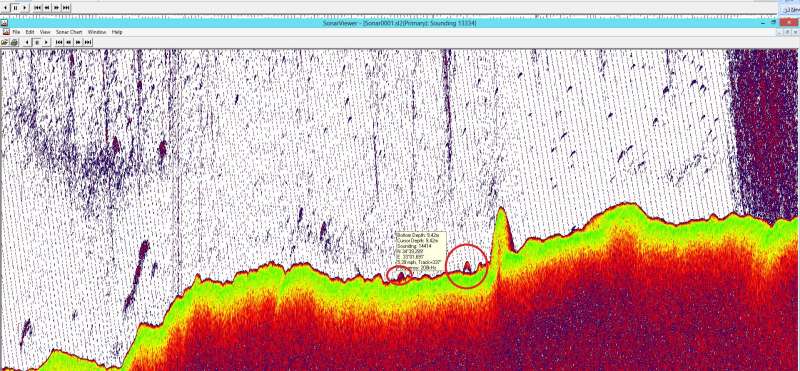Image resolution: width=800 pixels, height=371 pixels.
Task: Open the View menu
Action: click(x=45, y=32)
